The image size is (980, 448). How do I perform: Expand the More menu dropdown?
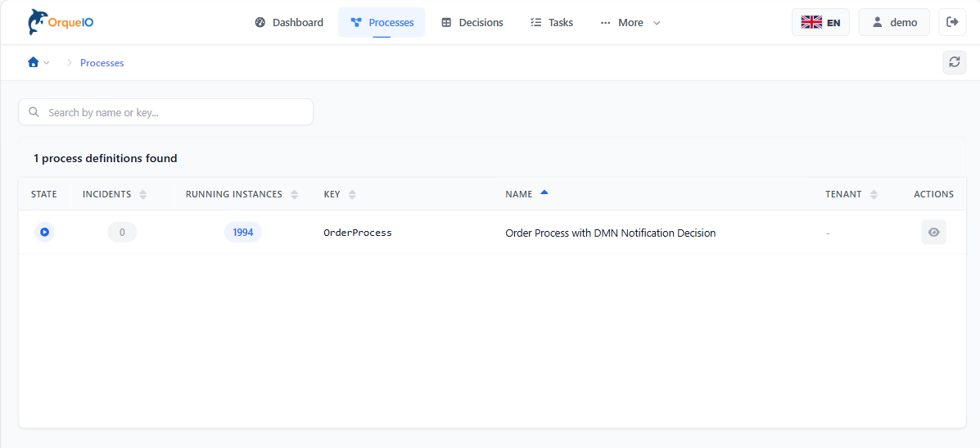(x=630, y=22)
